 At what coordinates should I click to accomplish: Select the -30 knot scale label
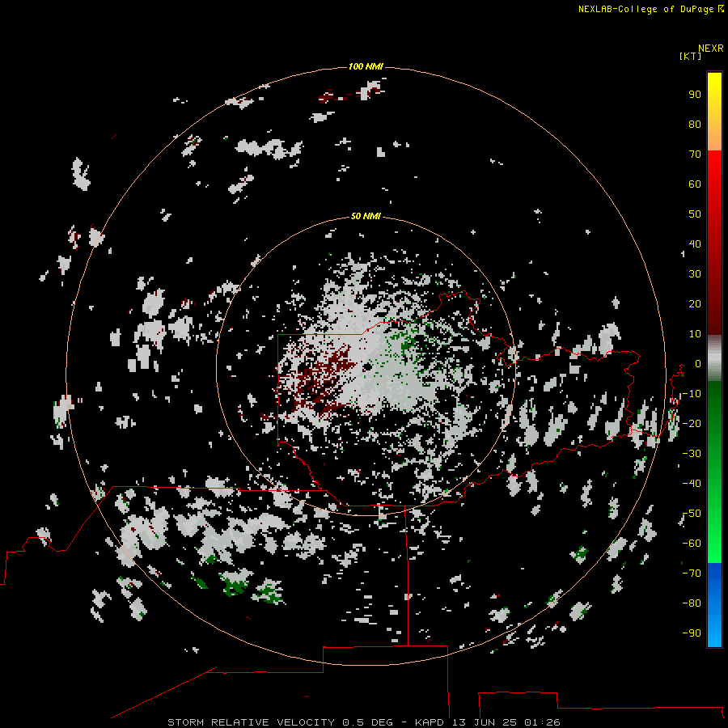tap(692, 454)
